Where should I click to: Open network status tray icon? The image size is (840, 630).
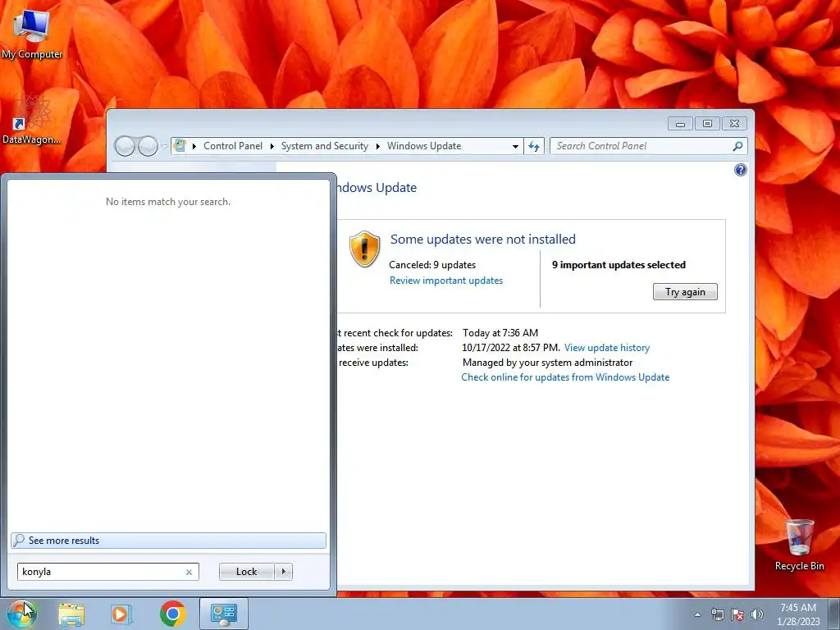coord(717,614)
